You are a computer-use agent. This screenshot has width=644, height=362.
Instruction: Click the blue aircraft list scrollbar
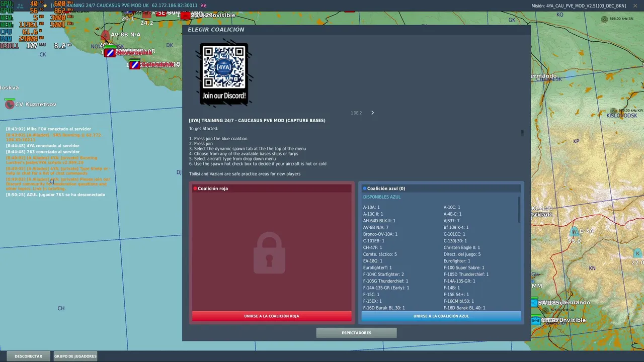pyautogui.click(x=519, y=210)
